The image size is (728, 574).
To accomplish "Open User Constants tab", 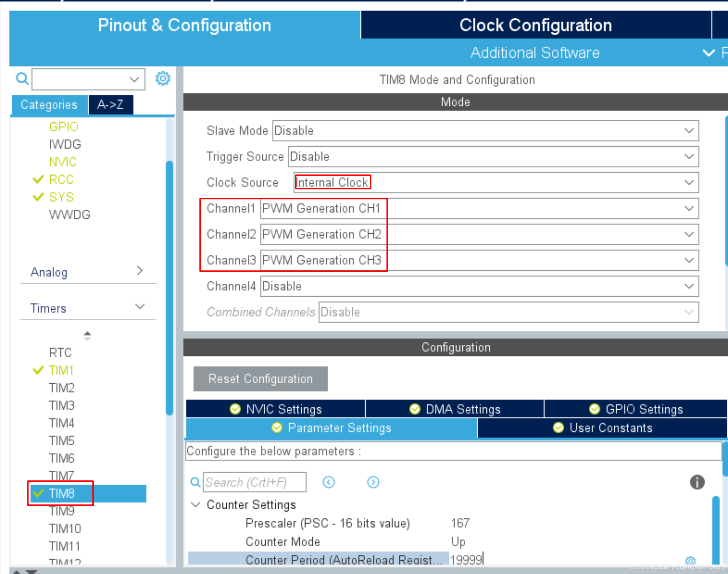I will click(602, 428).
